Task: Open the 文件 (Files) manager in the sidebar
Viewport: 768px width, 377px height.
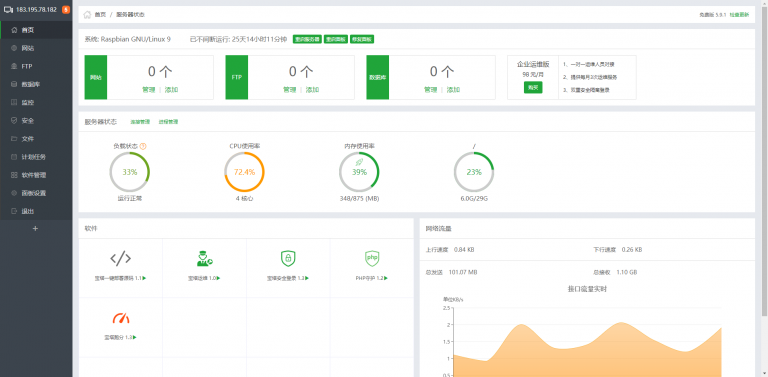Action: 36,139
